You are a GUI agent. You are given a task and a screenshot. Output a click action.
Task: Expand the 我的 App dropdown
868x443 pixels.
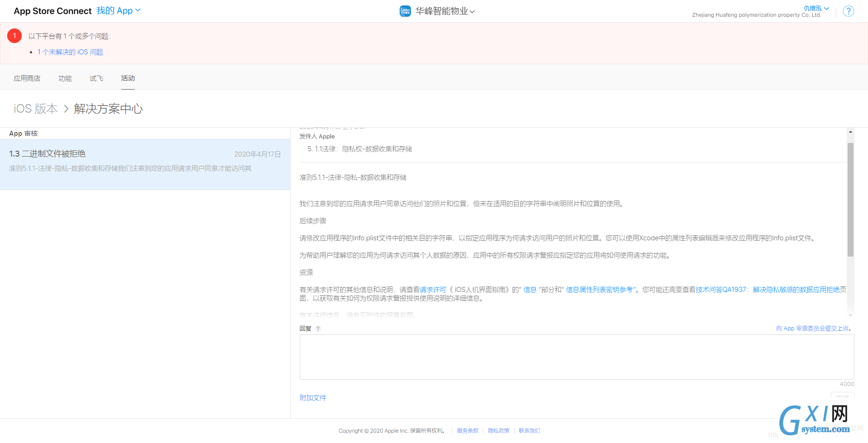(x=118, y=10)
